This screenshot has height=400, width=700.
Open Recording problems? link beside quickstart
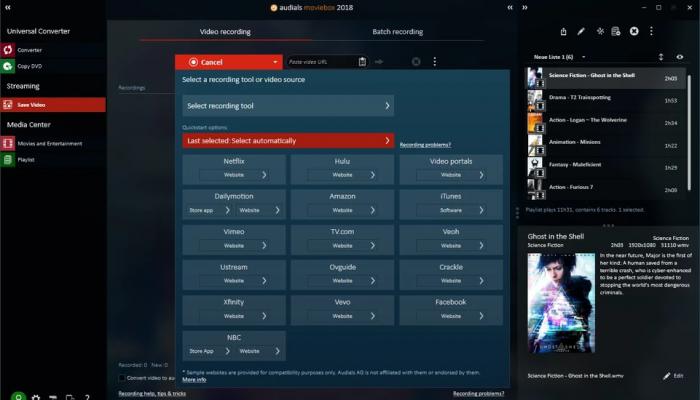tap(425, 145)
